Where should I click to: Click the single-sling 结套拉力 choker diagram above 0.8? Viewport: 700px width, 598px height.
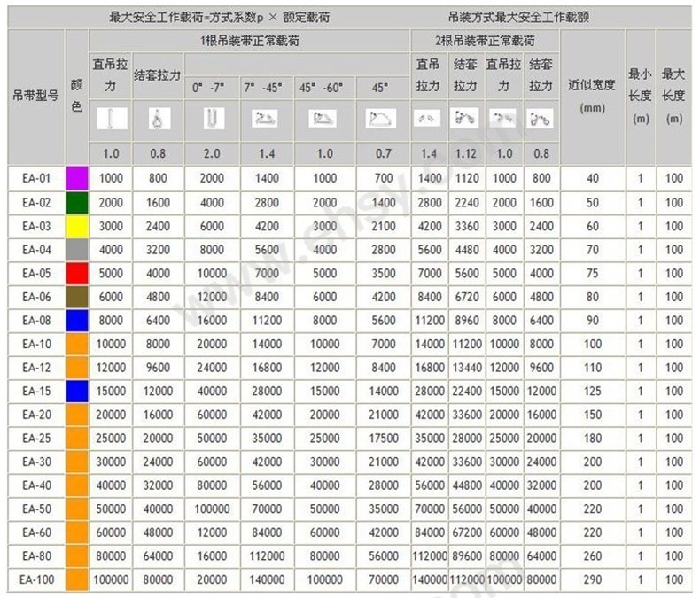click(159, 119)
